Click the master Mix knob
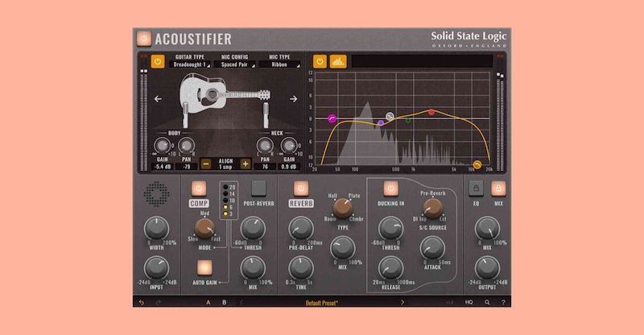 488,229
